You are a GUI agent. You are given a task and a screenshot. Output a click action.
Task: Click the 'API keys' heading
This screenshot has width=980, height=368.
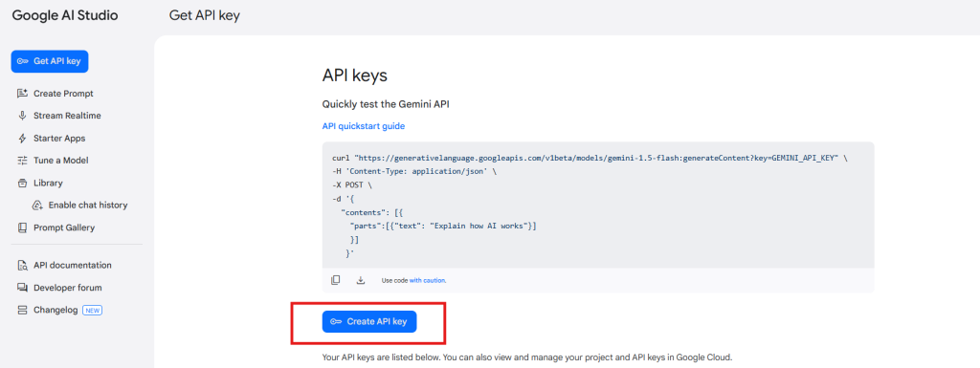pos(355,76)
